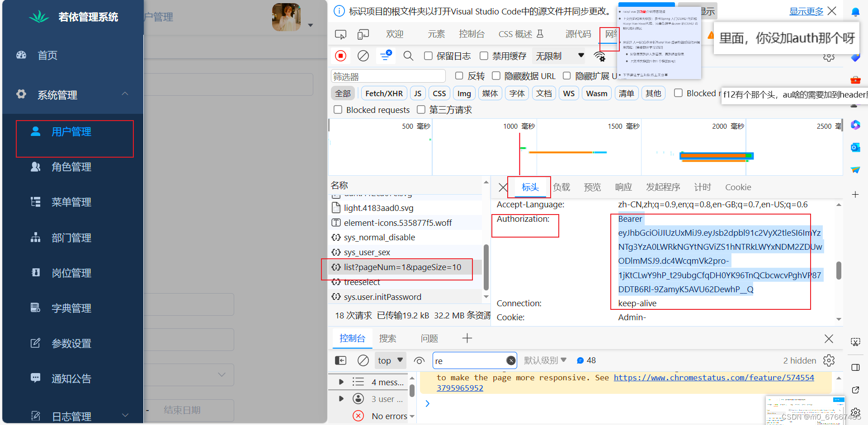Screen dimensions: 868x425
Task: Switch to the 响应 response tab
Action: point(623,187)
